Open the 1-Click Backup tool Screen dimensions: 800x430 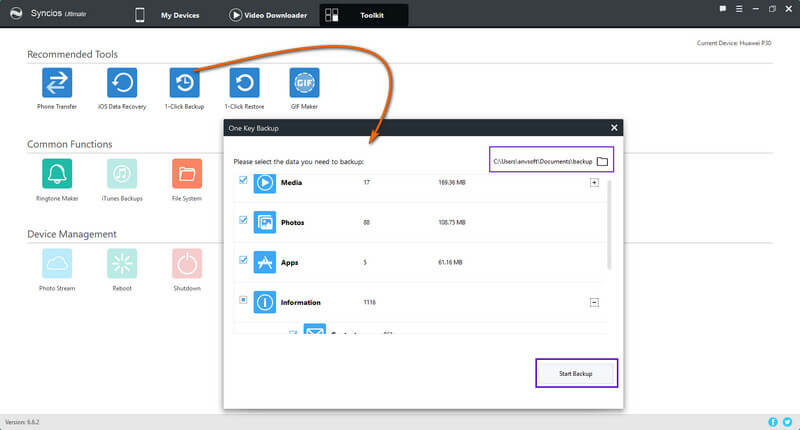(x=185, y=83)
